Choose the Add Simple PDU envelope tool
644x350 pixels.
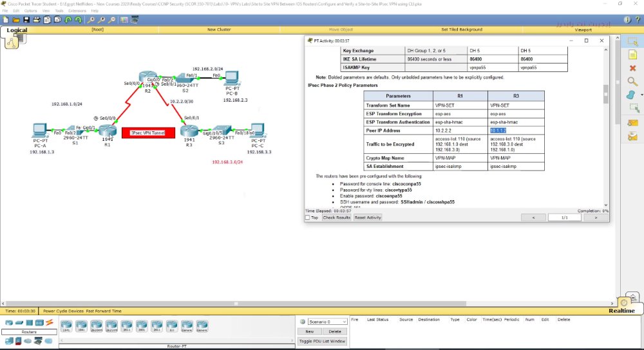(632, 123)
